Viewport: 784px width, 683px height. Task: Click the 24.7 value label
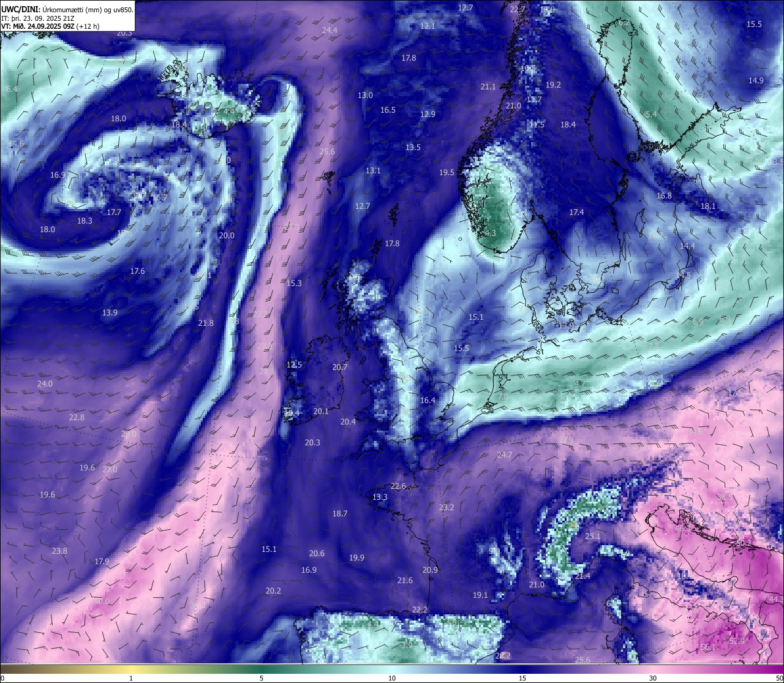tap(504, 455)
